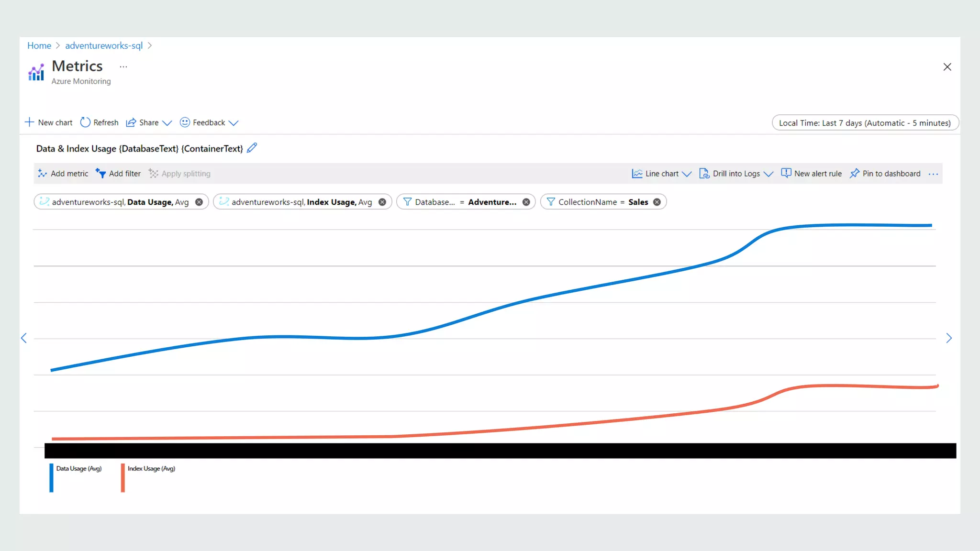The image size is (980, 551).
Task: Click the Refresh icon in toolbar
Action: click(85, 122)
